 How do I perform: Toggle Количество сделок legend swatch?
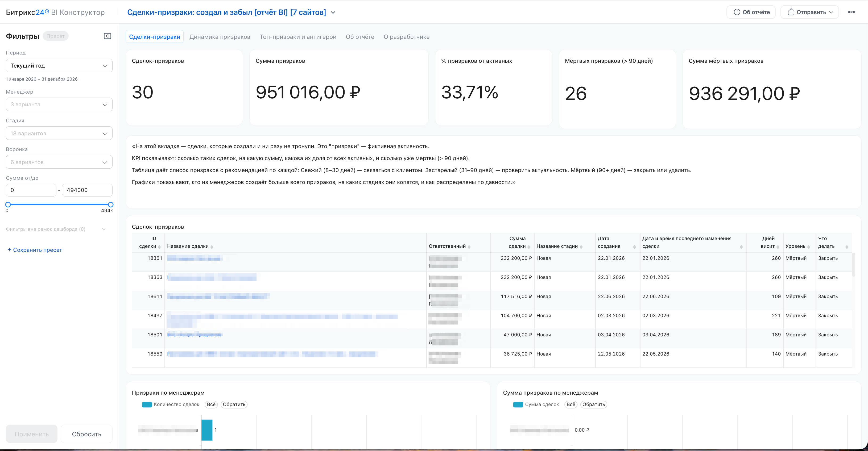tap(147, 404)
